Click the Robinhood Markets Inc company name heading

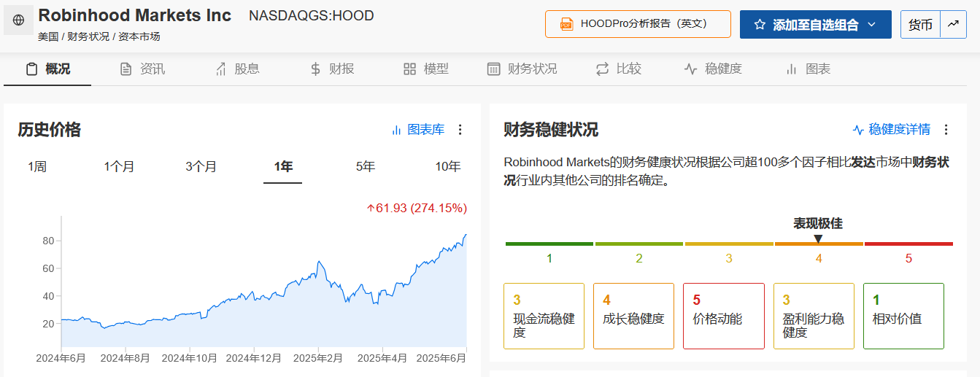pos(135,15)
